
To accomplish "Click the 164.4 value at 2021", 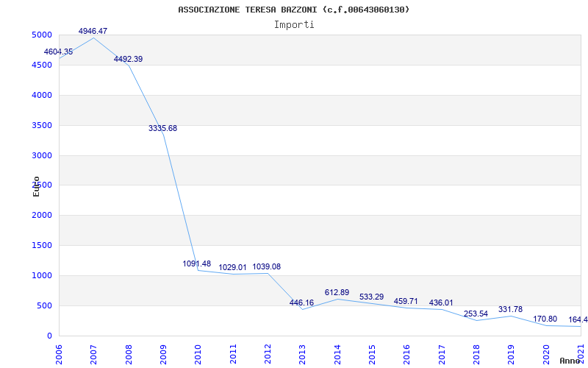I will pyautogui.click(x=578, y=320).
